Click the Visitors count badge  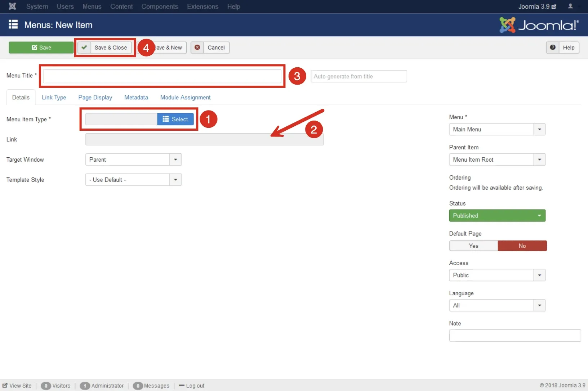tap(46, 386)
